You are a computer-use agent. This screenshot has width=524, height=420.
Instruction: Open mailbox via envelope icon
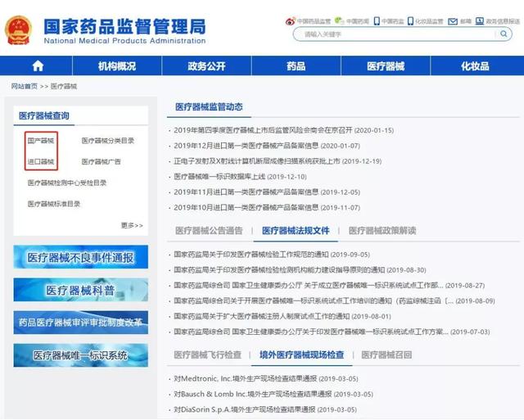[x=453, y=21]
